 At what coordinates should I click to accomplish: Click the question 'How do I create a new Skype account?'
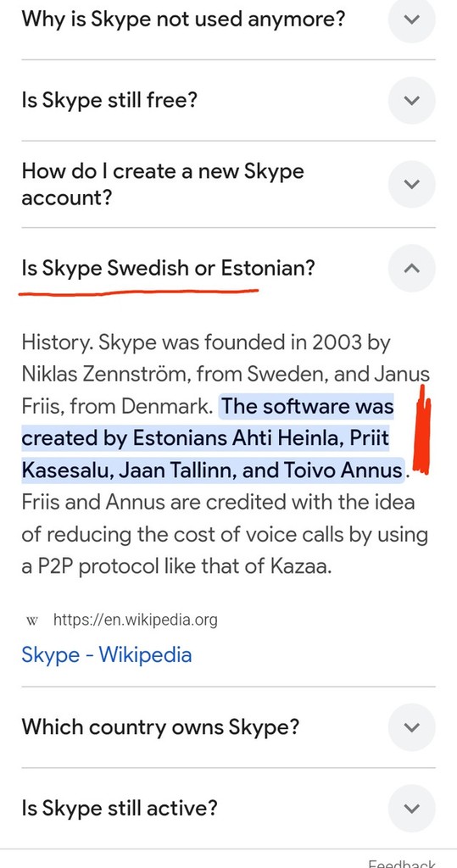pos(163,184)
